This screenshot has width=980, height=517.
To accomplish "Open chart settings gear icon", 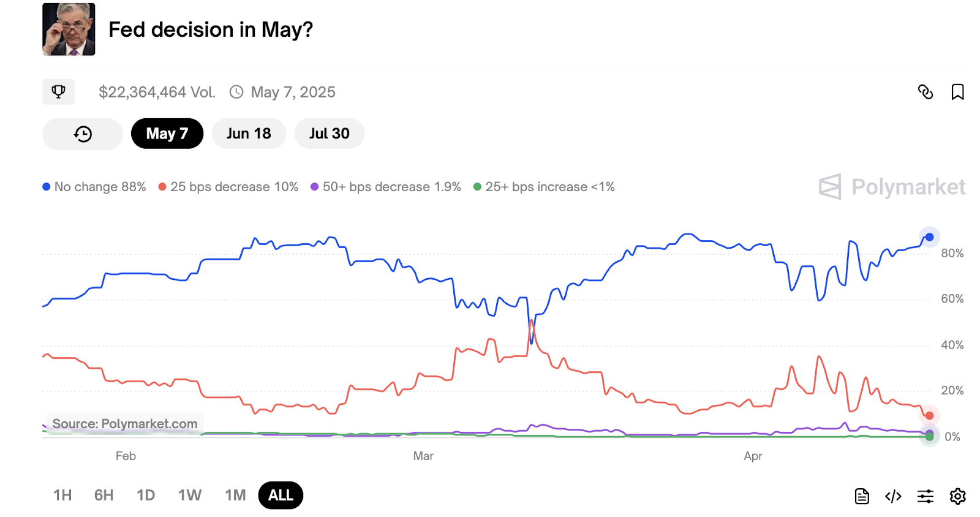I will (x=957, y=496).
